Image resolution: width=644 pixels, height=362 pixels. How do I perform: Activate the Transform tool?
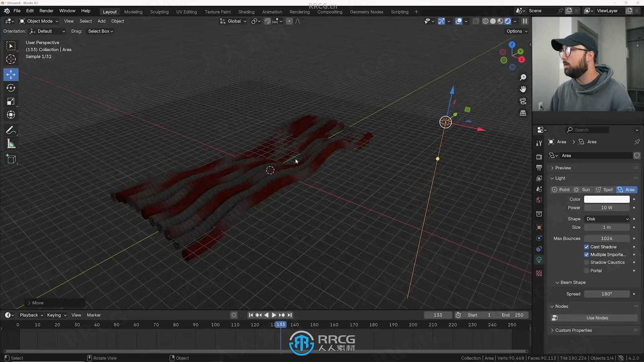11,115
